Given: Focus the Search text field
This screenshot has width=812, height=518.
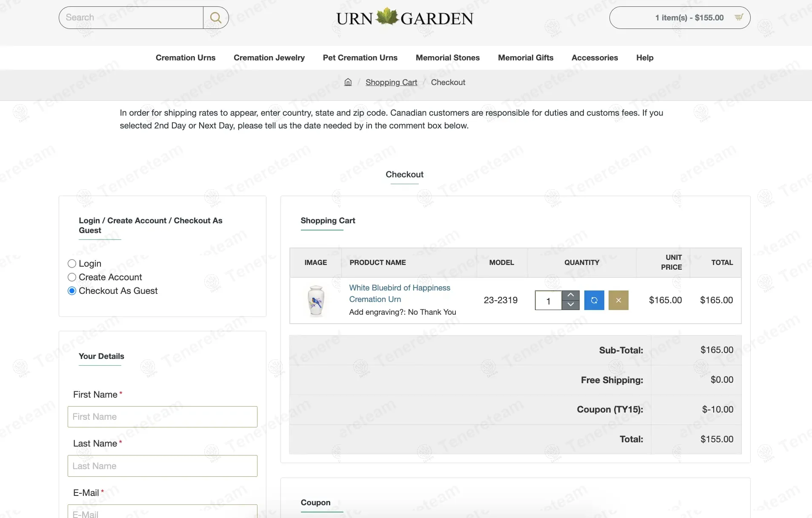Looking at the screenshot, I should tap(131, 17).
